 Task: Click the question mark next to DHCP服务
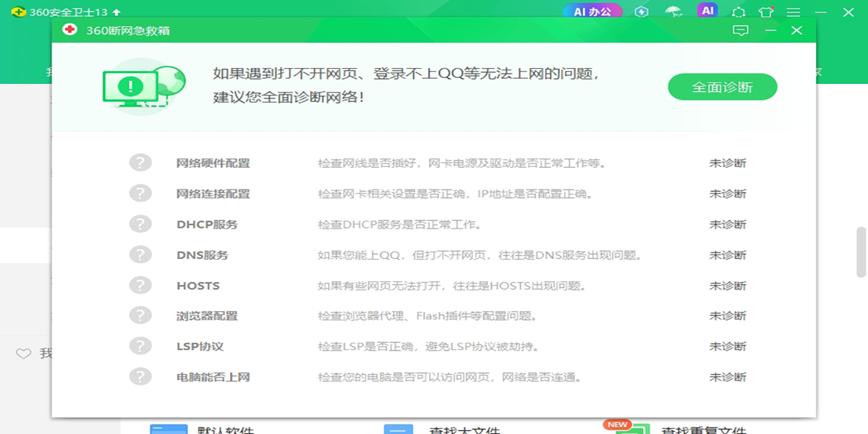click(x=140, y=224)
